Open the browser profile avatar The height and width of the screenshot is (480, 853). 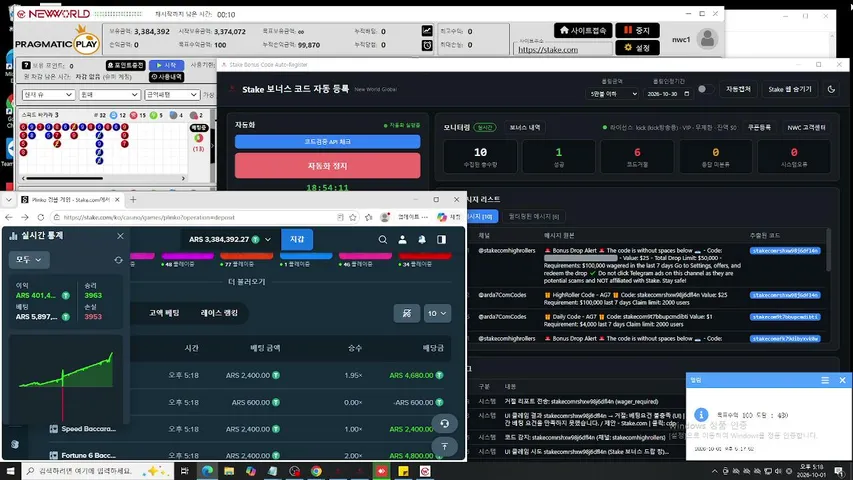pos(385,217)
